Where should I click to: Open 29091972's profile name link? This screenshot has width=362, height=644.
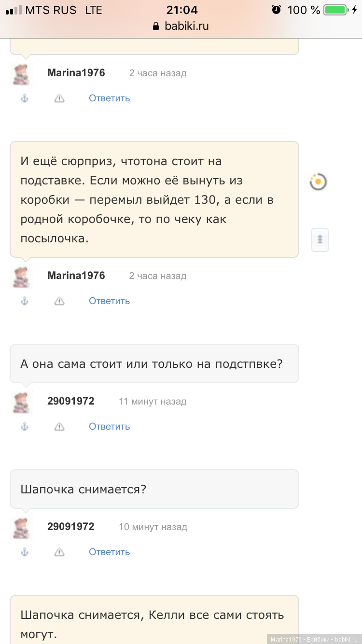[x=70, y=401]
